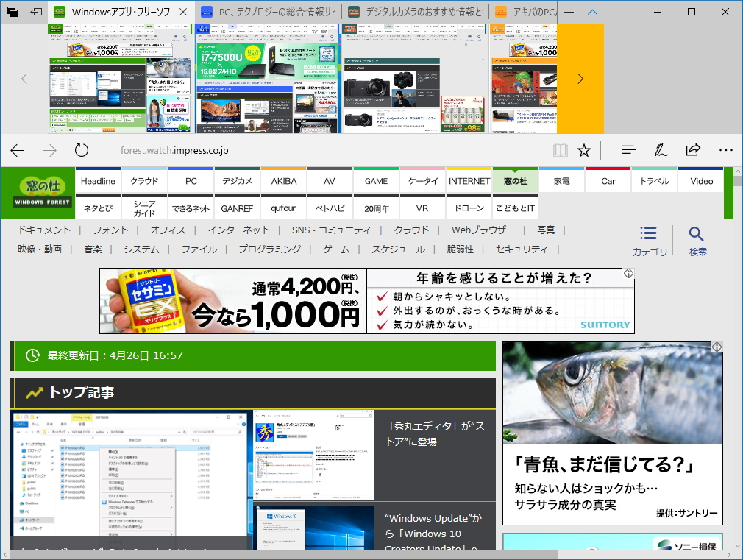Open Reading view book icon
This screenshot has height=560, width=743.
[560, 151]
